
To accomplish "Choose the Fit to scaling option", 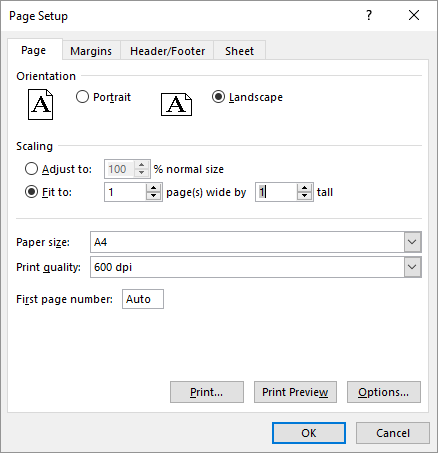I will (31, 192).
